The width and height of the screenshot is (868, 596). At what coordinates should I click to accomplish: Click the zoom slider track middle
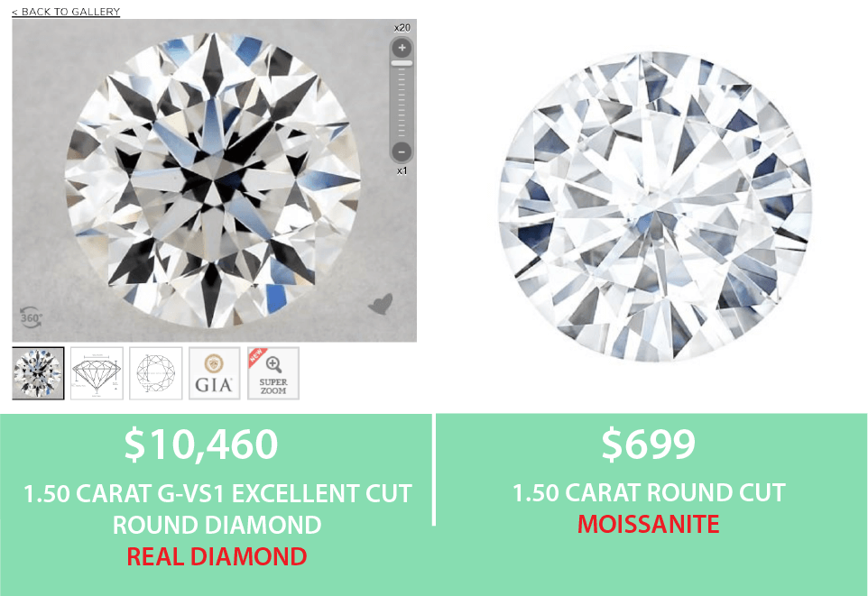coord(402,99)
